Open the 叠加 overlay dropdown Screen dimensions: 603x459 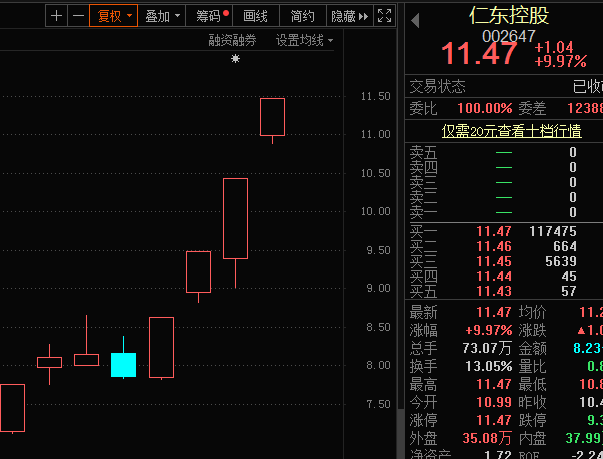[162, 16]
